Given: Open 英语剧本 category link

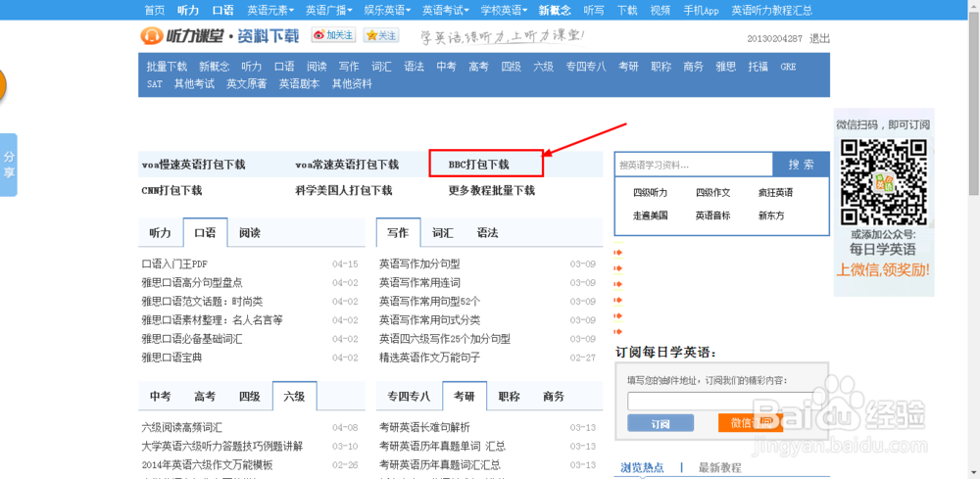Looking at the screenshot, I should (299, 83).
